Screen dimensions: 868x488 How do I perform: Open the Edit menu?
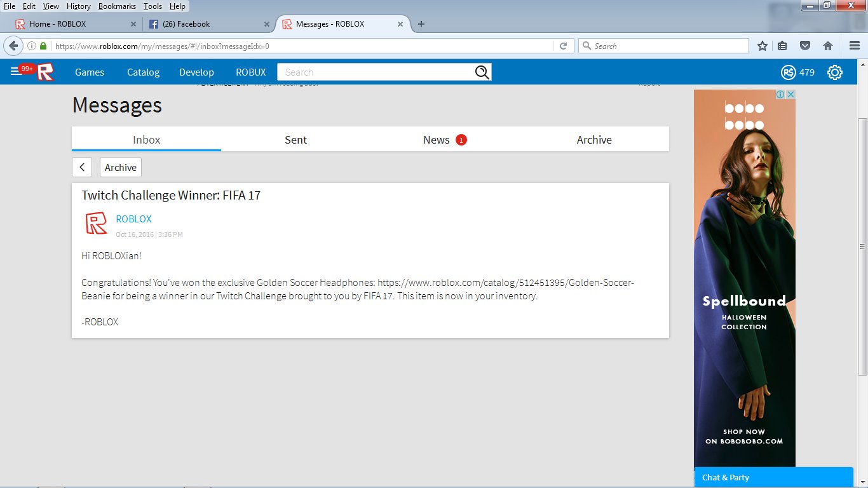29,6
